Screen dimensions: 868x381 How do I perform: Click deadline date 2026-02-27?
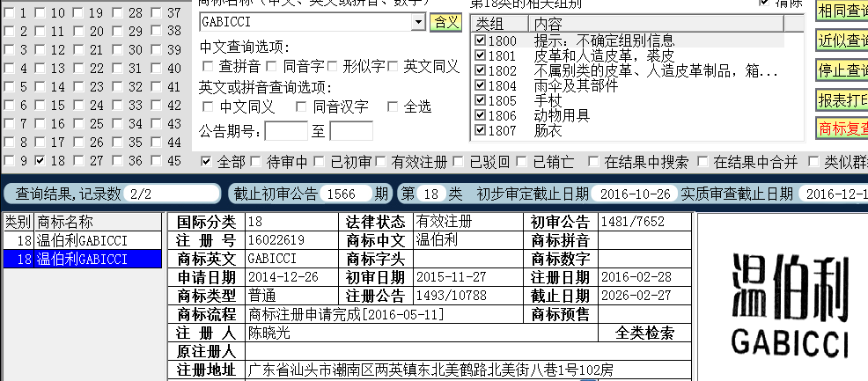637,296
